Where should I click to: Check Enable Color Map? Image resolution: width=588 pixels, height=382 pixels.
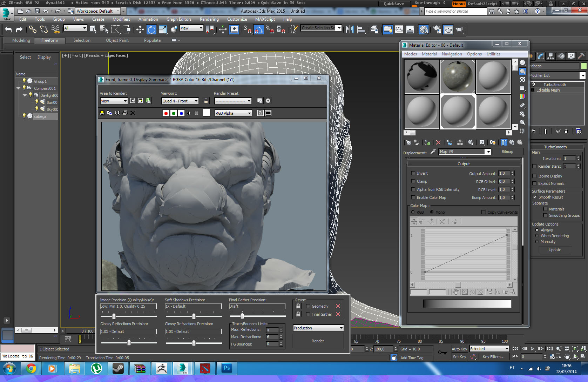pos(413,197)
